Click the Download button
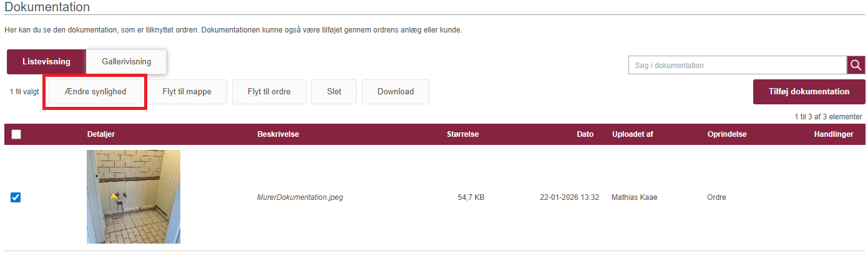Viewport: 868px width, 253px height. click(x=396, y=92)
